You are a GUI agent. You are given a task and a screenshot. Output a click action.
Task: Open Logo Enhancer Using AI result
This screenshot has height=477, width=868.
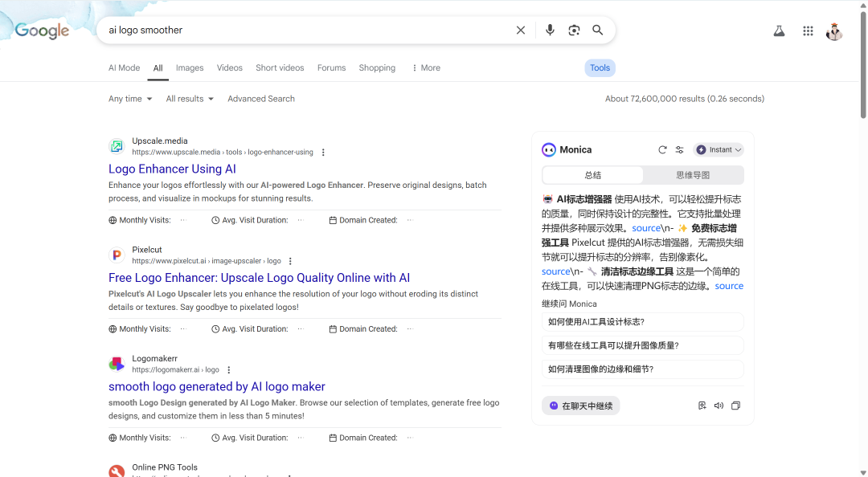pos(172,169)
